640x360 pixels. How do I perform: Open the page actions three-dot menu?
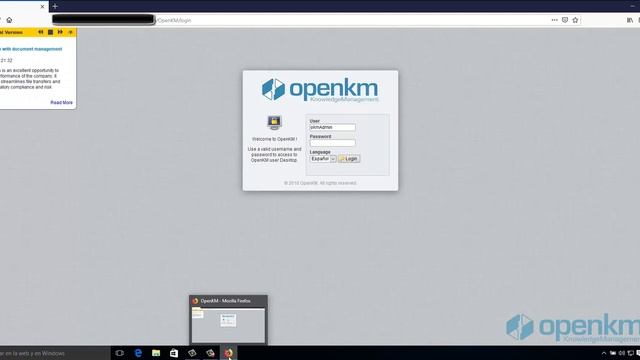click(554, 20)
